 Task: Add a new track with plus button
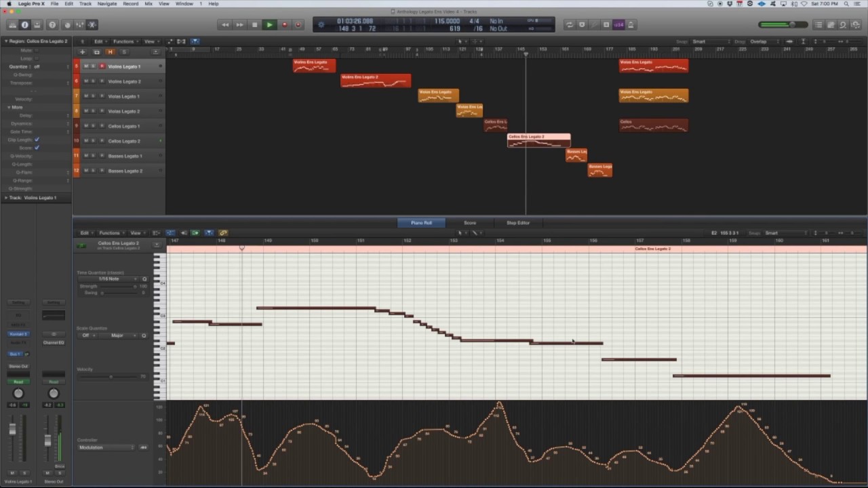coord(83,52)
